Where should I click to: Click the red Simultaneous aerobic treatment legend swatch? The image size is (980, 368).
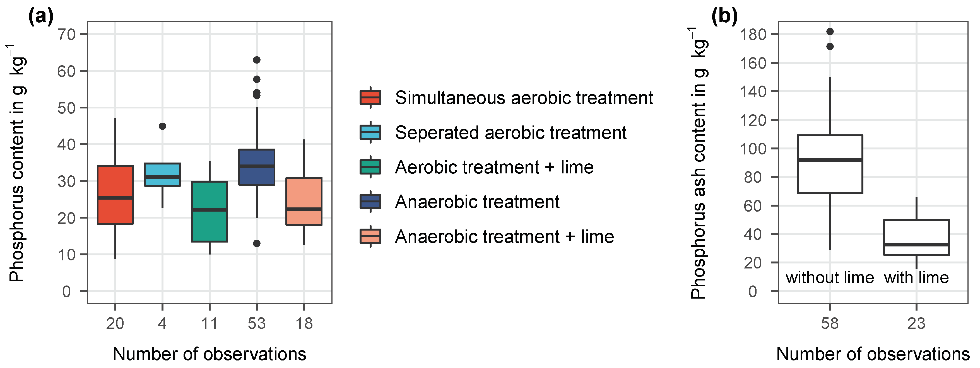(370, 98)
